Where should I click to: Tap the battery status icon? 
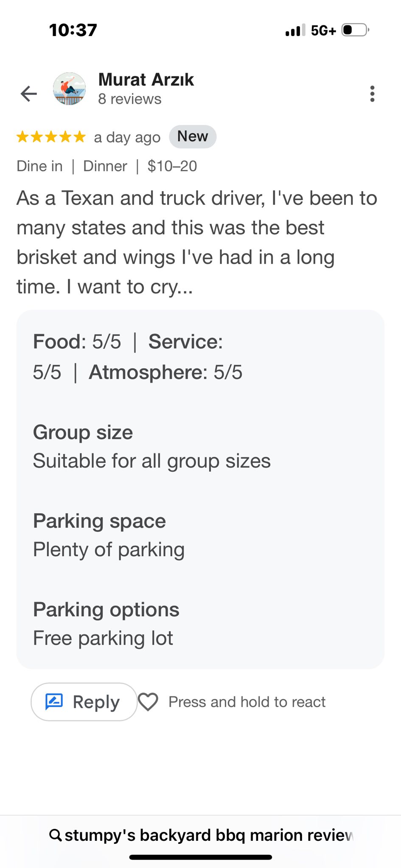[x=356, y=30]
